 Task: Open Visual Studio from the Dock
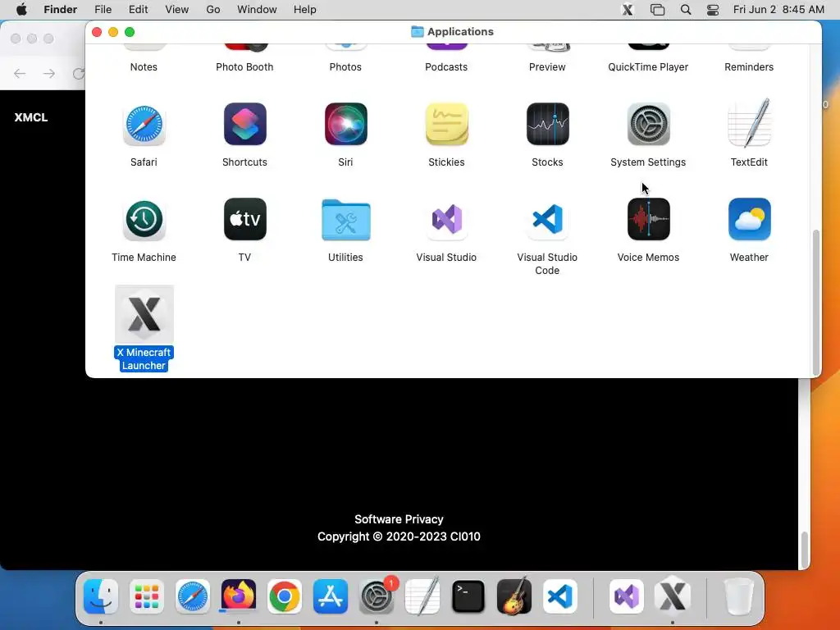point(626,596)
